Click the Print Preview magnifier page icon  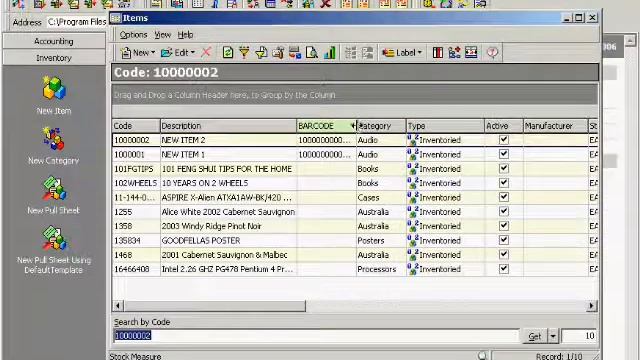click(312, 52)
